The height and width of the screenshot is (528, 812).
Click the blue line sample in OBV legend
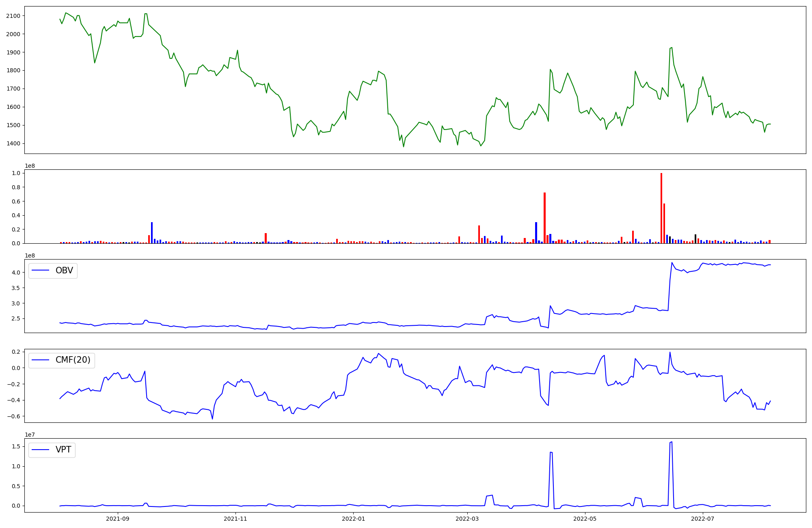(40, 270)
